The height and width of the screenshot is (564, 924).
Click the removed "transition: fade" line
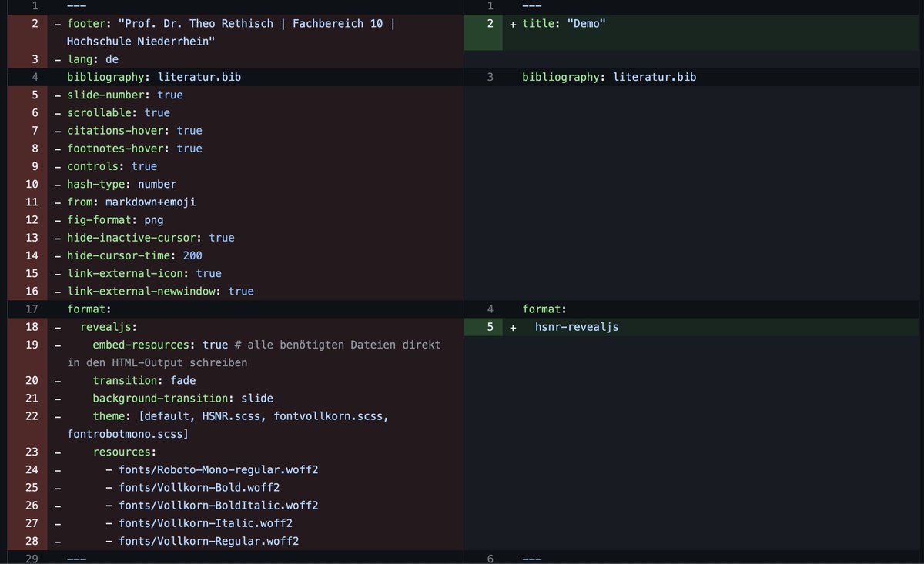[x=139, y=380]
